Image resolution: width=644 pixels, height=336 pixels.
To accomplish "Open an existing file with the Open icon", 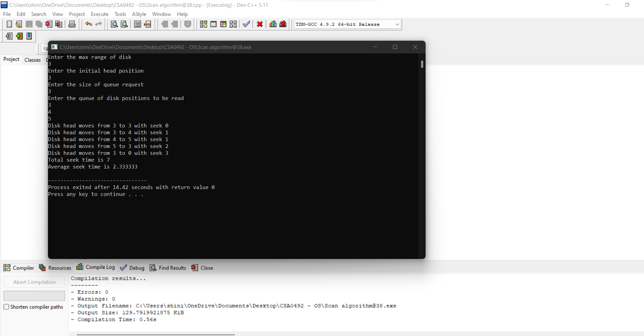I will (x=19, y=24).
